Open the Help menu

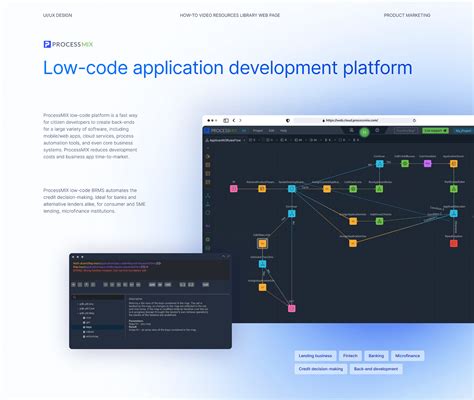tap(283, 131)
